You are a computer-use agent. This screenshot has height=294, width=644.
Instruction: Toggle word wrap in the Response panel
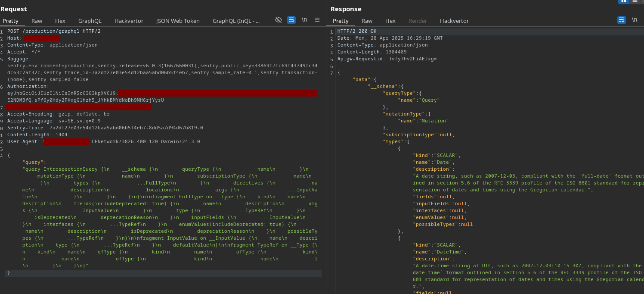622,20
